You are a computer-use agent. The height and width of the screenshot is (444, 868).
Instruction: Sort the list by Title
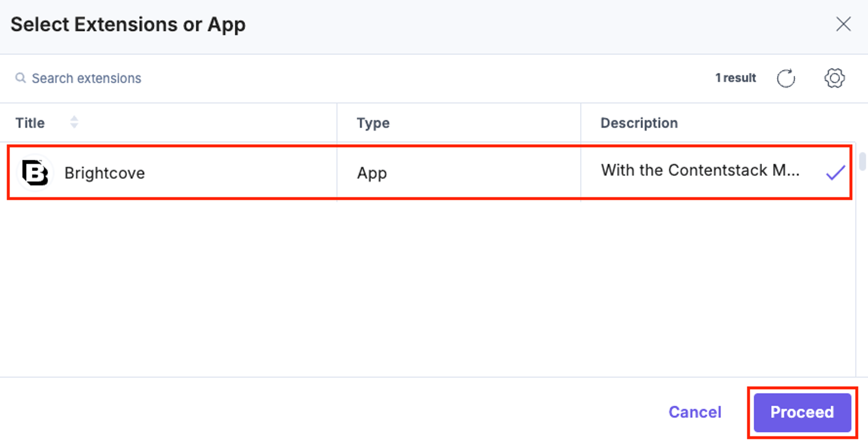pos(74,122)
